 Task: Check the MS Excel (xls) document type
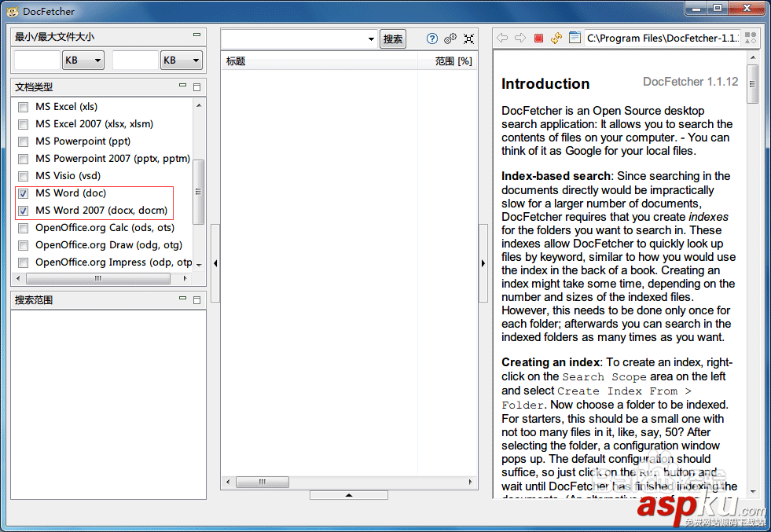click(x=23, y=107)
